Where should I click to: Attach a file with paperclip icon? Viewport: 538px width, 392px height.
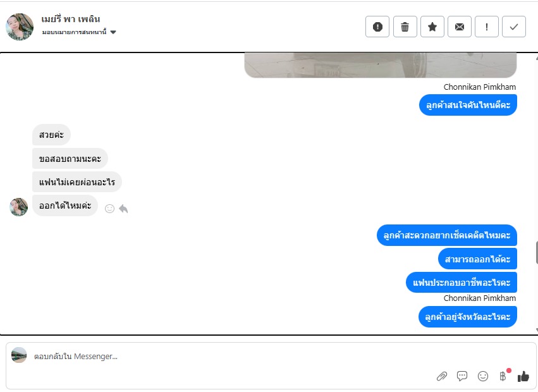[x=442, y=376]
